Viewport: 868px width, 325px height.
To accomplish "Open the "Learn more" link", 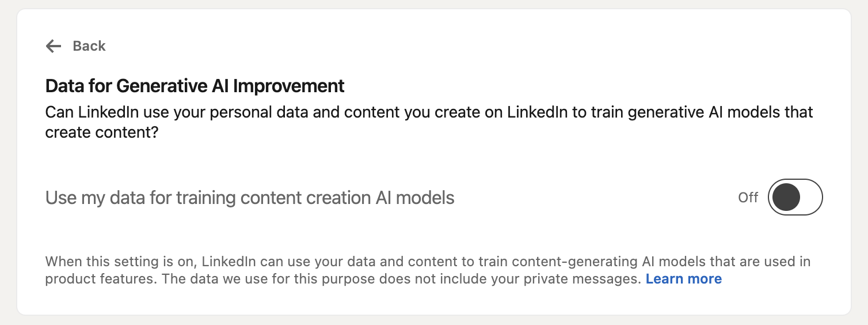I will click(683, 279).
